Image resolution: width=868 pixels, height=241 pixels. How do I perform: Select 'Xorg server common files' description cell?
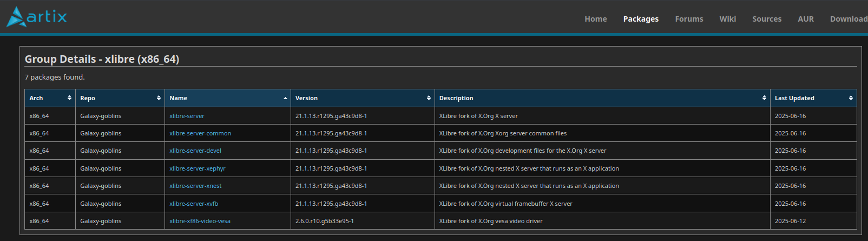coord(602,133)
